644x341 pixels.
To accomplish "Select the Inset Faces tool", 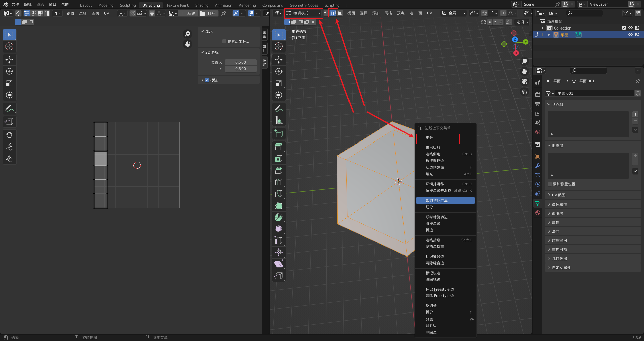I will tap(279, 159).
